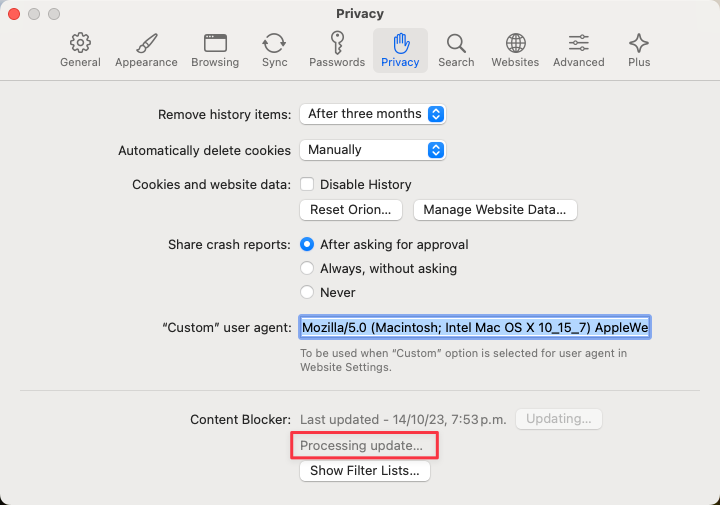Click the Privacy hand tab

click(400, 49)
